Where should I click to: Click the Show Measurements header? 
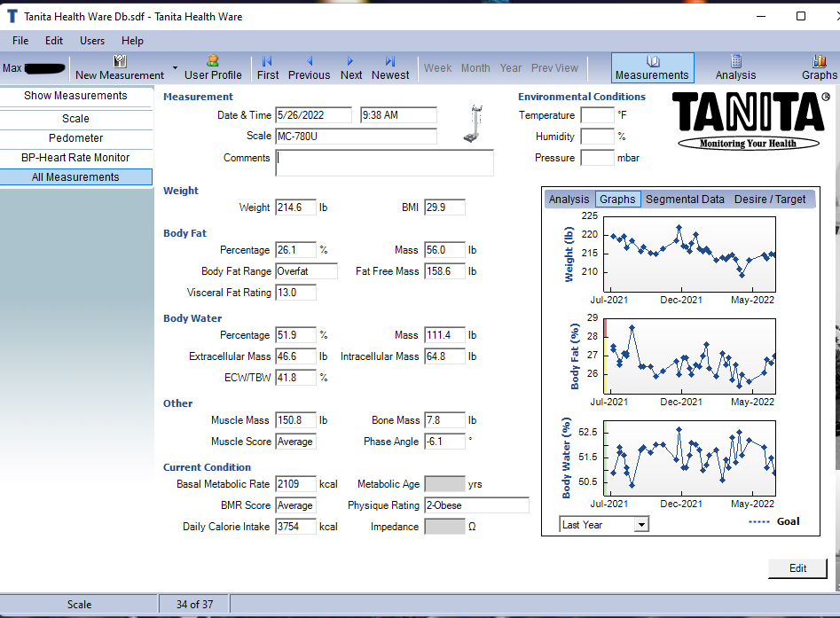pos(75,96)
